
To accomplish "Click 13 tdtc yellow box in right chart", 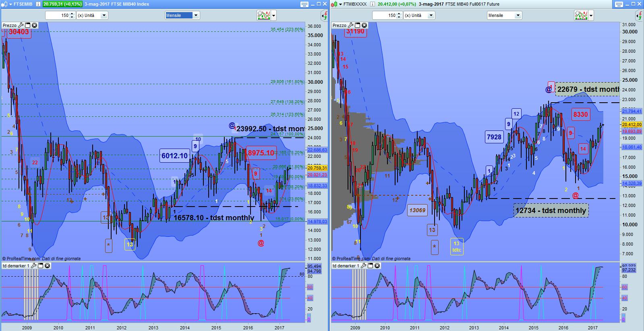I will coord(456,246).
